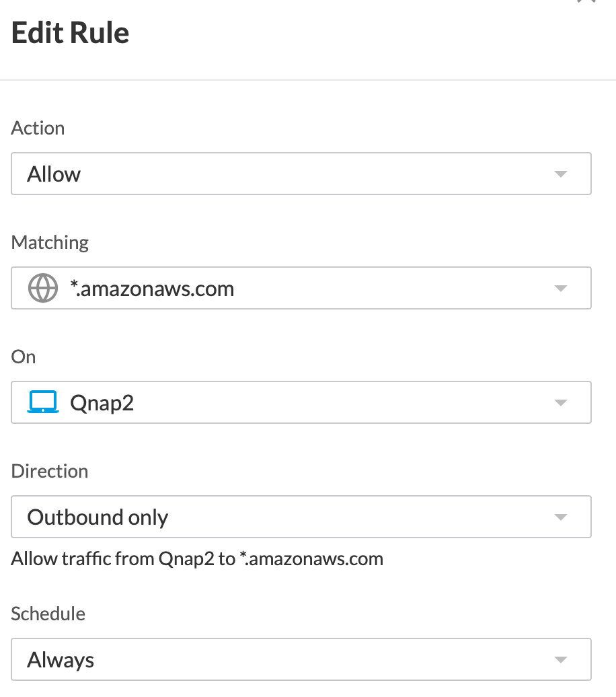Click the Allow traffic rule summary text
Image resolution: width=616 pixels, height=697 pixels.
(x=197, y=558)
